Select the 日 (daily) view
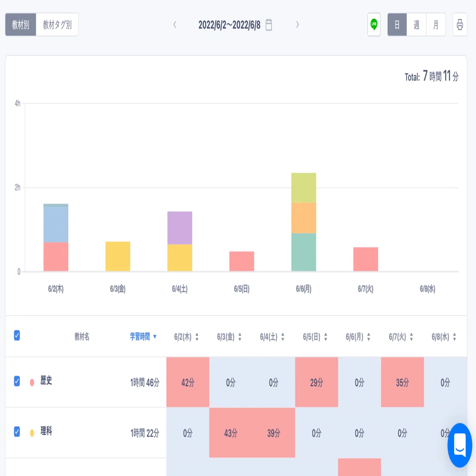The width and height of the screenshot is (476, 476). (x=397, y=24)
